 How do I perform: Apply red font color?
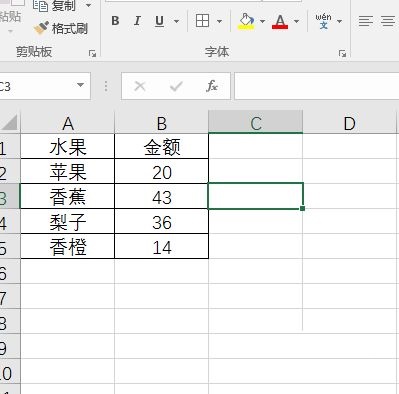pyautogui.click(x=280, y=21)
